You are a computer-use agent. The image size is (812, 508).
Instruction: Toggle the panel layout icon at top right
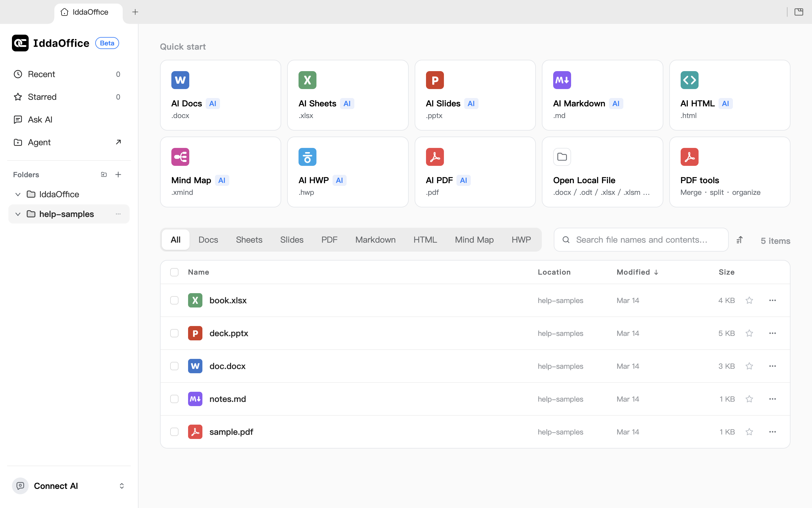click(799, 12)
